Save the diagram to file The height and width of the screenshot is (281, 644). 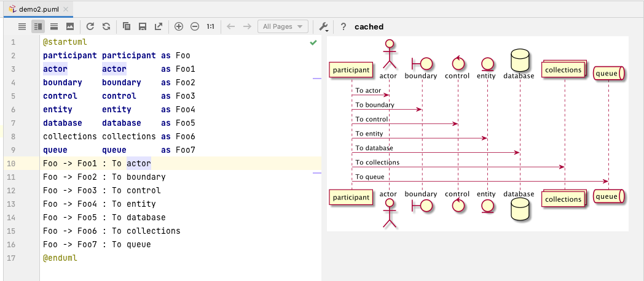pyautogui.click(x=143, y=26)
